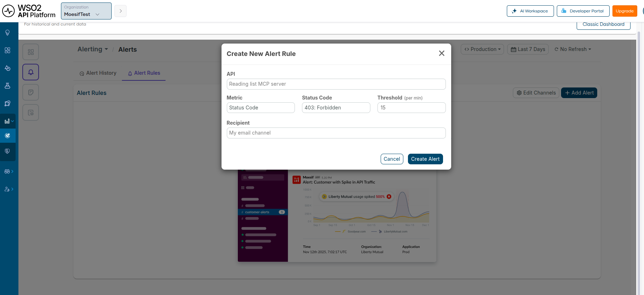This screenshot has height=295, width=644.
Task: Click the shield badge icon in sidebar
Action: (x=7, y=151)
